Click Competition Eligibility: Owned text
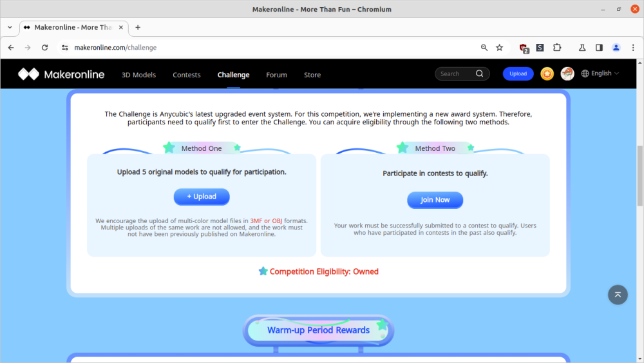 click(324, 271)
